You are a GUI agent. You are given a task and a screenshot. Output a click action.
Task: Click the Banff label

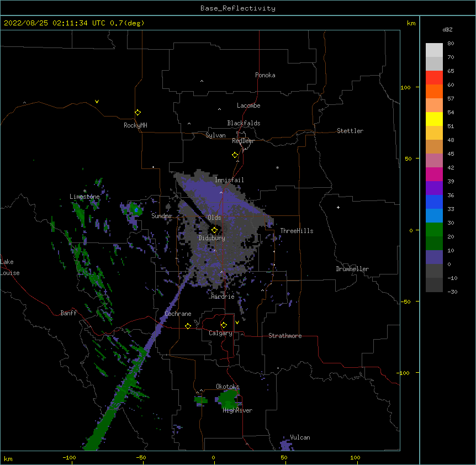(x=68, y=313)
